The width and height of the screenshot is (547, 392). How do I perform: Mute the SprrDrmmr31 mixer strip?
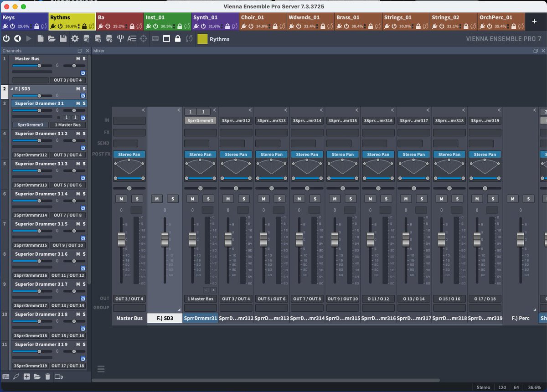(x=192, y=199)
